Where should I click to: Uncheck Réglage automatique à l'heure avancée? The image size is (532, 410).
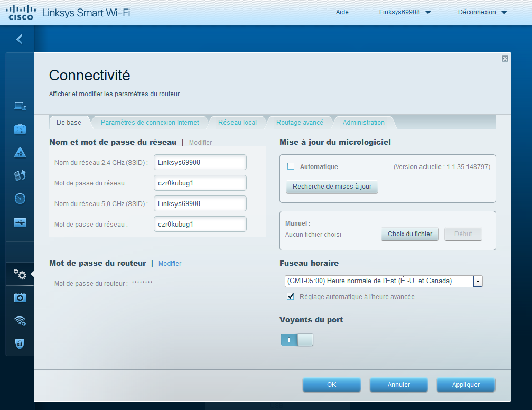(x=291, y=296)
